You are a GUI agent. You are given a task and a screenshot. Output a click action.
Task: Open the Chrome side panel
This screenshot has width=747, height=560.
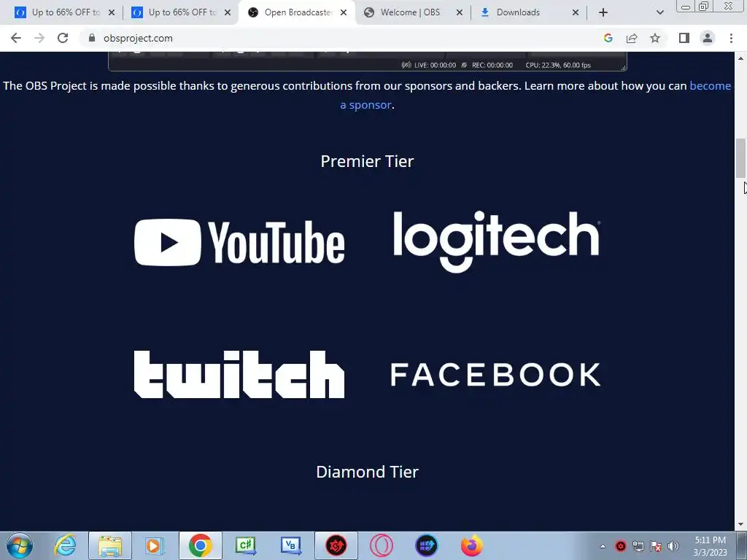click(x=684, y=38)
